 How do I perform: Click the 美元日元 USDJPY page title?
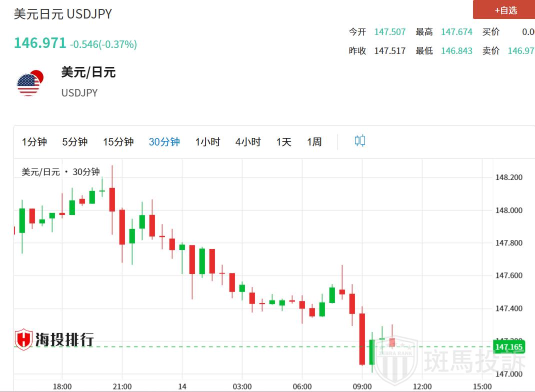(63, 14)
